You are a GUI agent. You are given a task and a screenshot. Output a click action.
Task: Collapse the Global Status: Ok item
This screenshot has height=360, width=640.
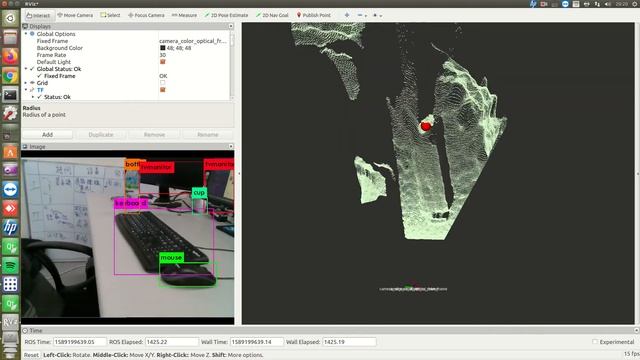[x=26, y=69]
